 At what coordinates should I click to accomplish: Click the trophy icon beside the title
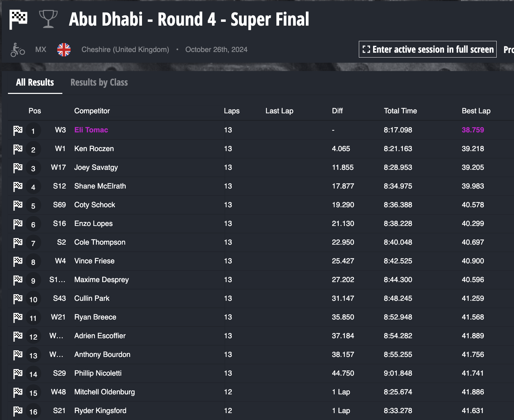[48, 19]
